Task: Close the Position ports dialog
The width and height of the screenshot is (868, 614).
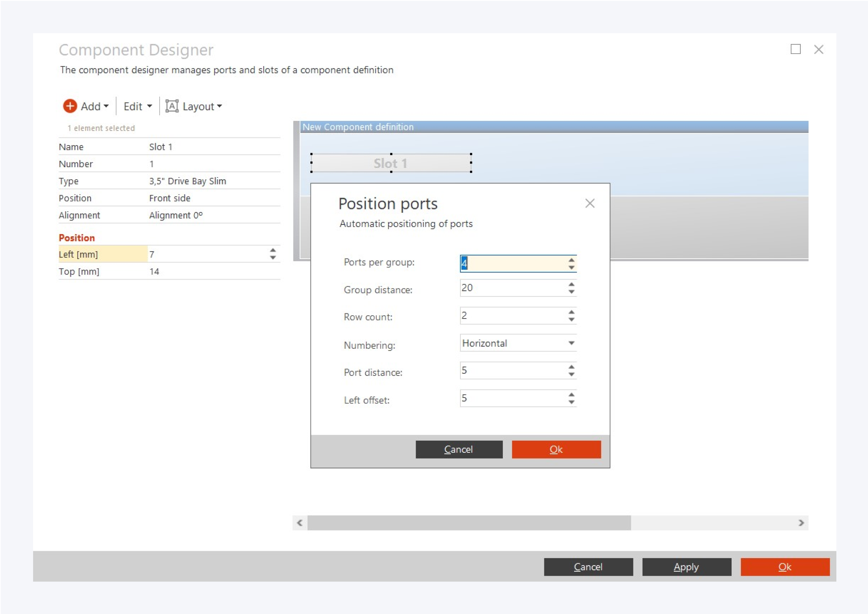Action: click(590, 204)
